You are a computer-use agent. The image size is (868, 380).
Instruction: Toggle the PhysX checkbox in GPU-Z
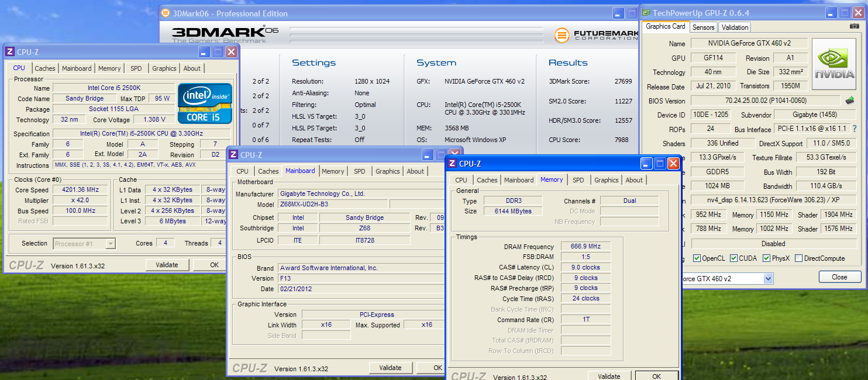tap(766, 258)
